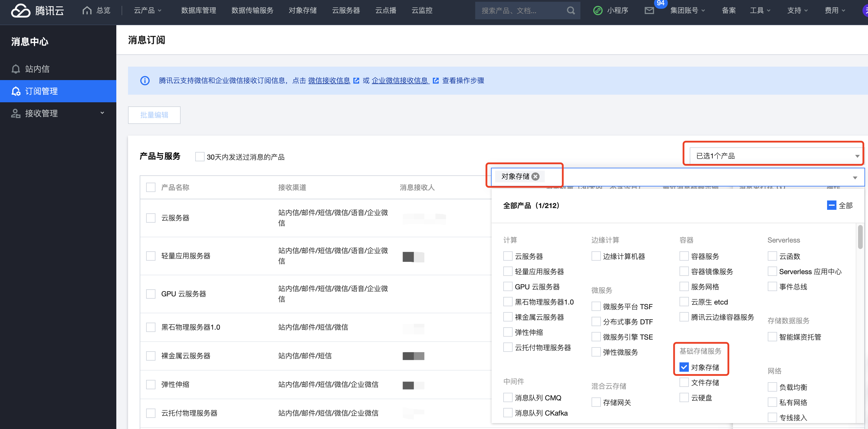Screen dimensions: 868x429
Task: Check 私有网络 under 网络
Action: pyautogui.click(x=772, y=402)
